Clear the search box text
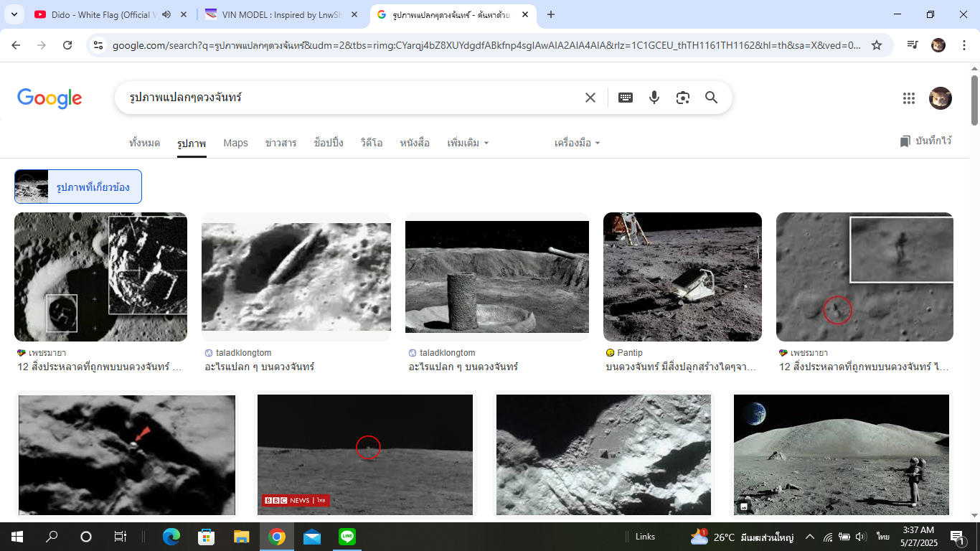Screen dimensions: 980x551 590,98
